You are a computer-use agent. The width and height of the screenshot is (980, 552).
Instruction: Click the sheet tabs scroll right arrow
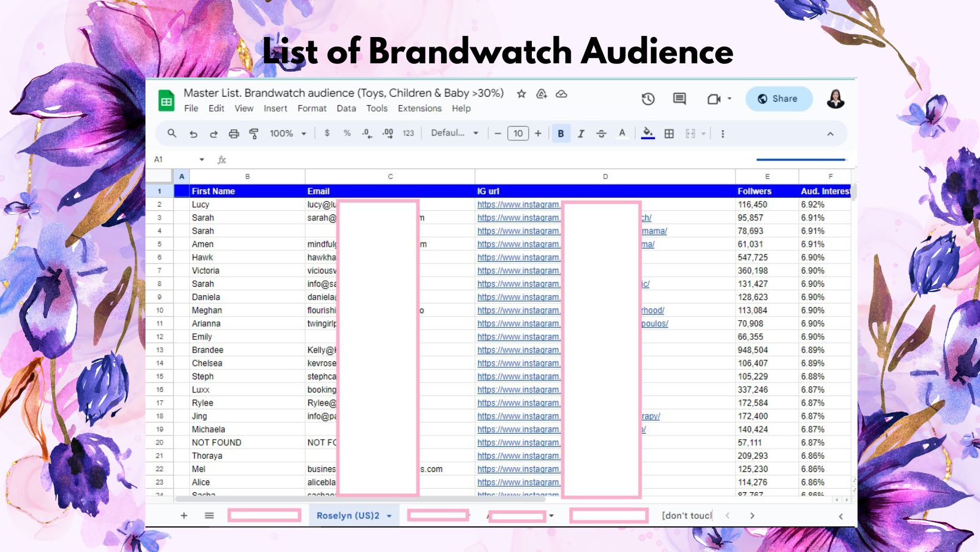[x=752, y=516]
